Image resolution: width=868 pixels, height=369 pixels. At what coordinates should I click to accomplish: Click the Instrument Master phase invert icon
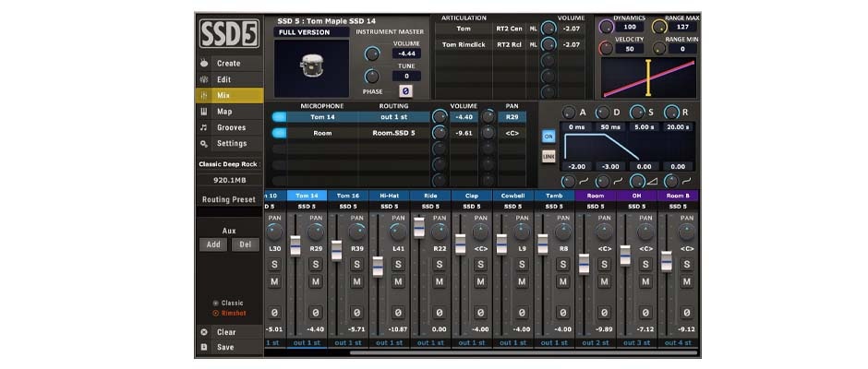click(405, 90)
